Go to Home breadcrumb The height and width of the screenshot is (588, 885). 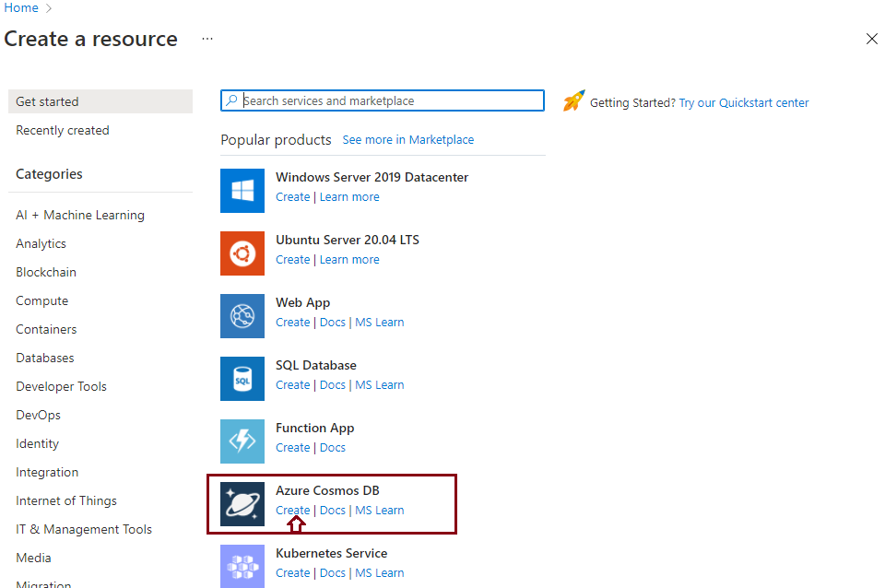coord(21,8)
